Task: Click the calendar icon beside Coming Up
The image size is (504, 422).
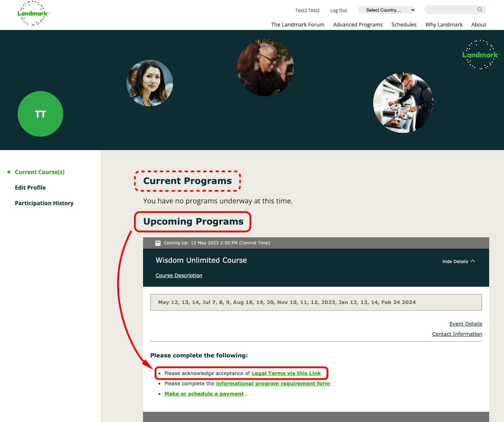Action: [x=158, y=243]
